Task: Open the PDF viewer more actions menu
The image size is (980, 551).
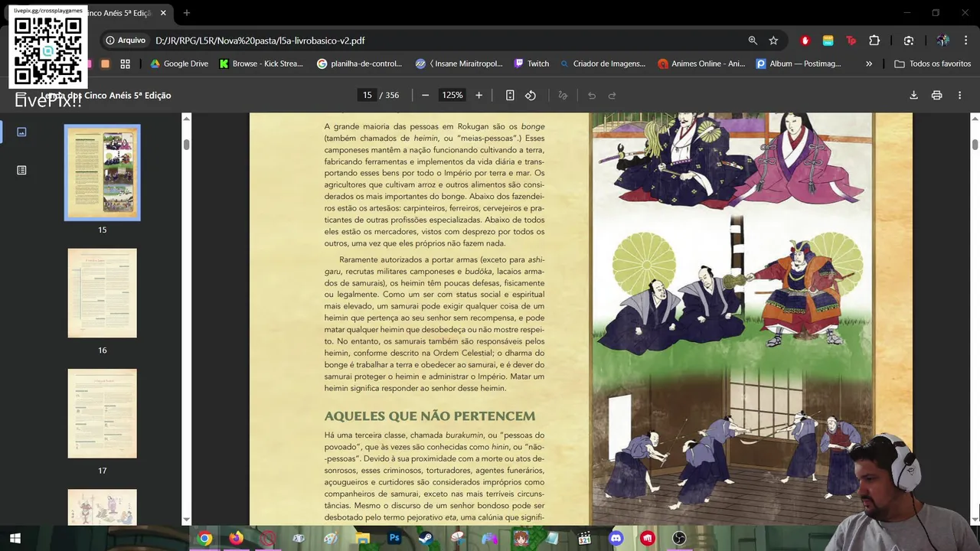Action: pyautogui.click(x=959, y=95)
